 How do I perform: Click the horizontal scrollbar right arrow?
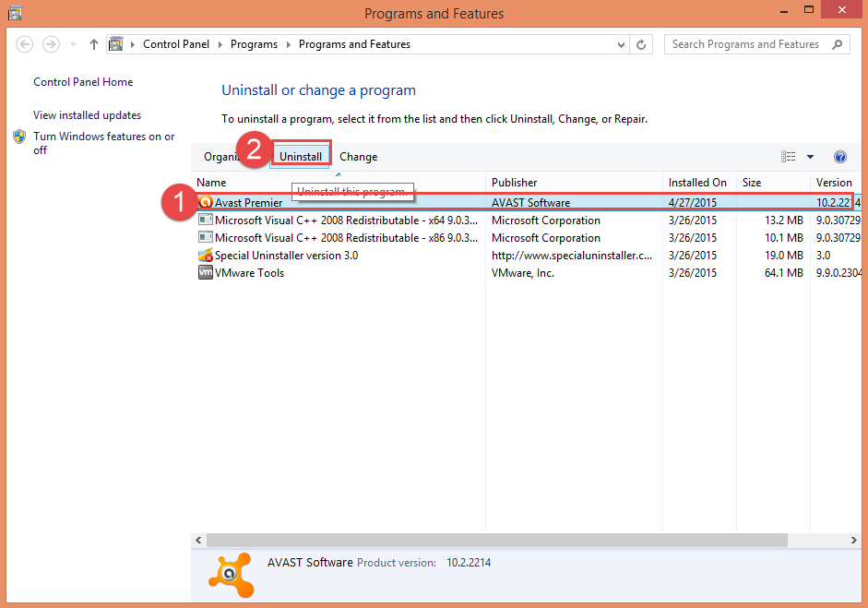[854, 540]
